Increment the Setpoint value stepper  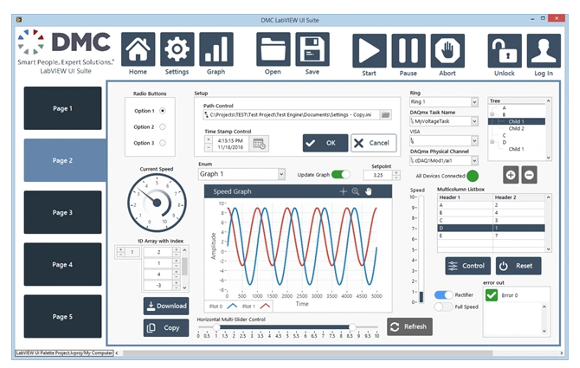[x=397, y=173]
